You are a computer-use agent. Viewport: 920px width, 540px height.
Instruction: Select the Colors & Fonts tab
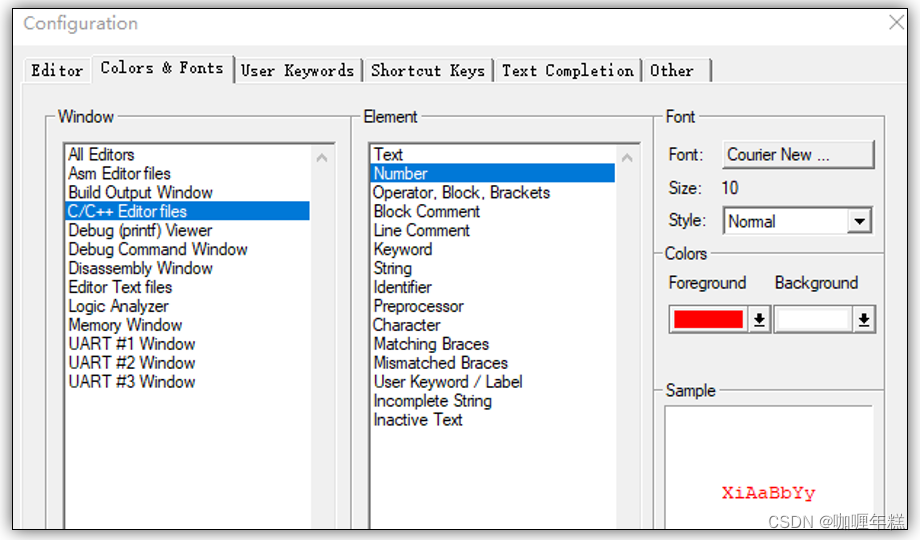point(162,68)
